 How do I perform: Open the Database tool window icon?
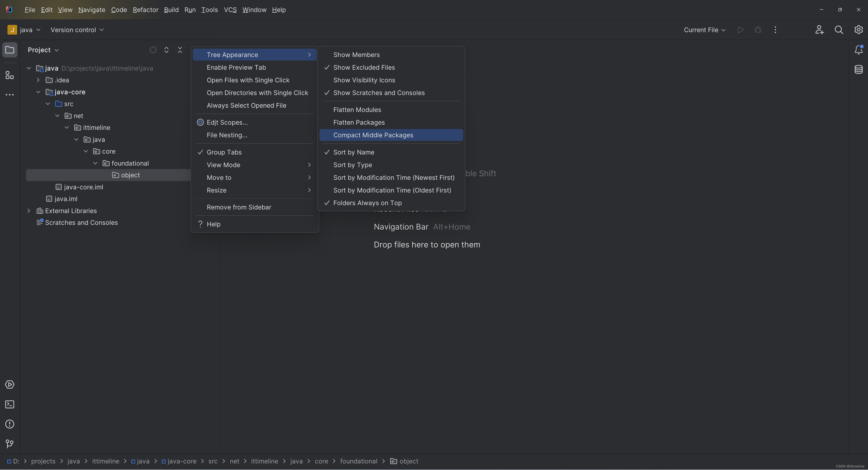tap(859, 69)
